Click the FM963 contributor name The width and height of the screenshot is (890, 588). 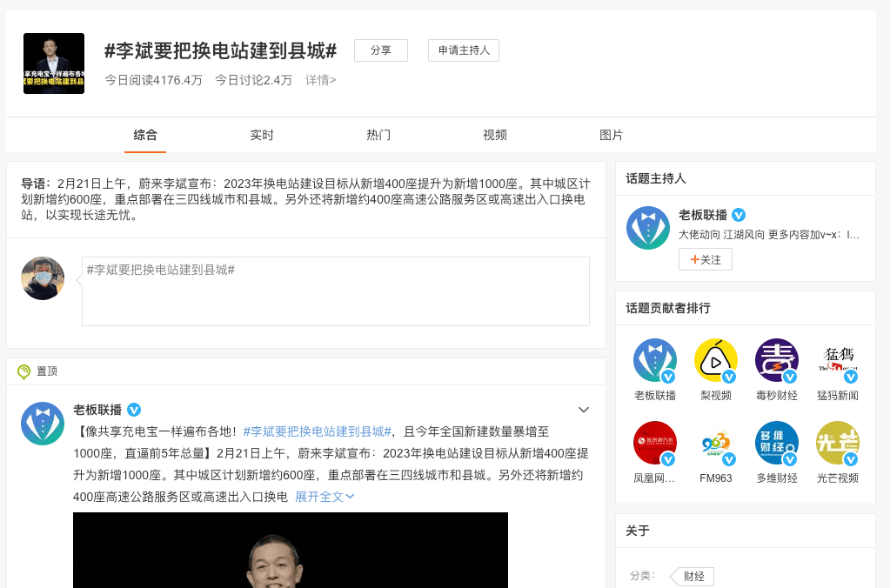[716, 478]
